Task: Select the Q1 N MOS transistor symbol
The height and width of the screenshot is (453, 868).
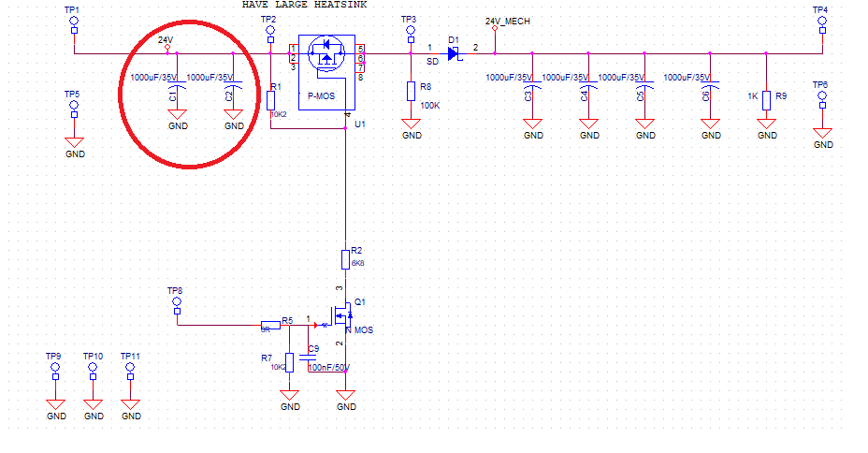Action: [341, 316]
